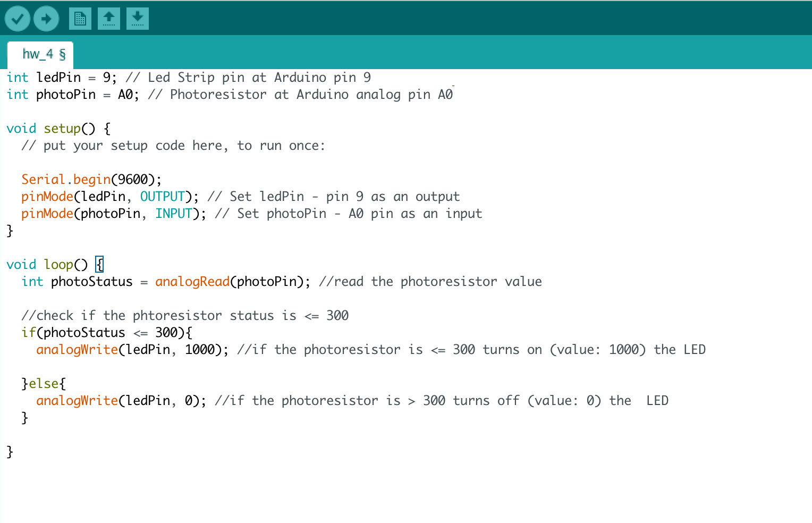Create a new sketch file

pyautogui.click(x=80, y=19)
